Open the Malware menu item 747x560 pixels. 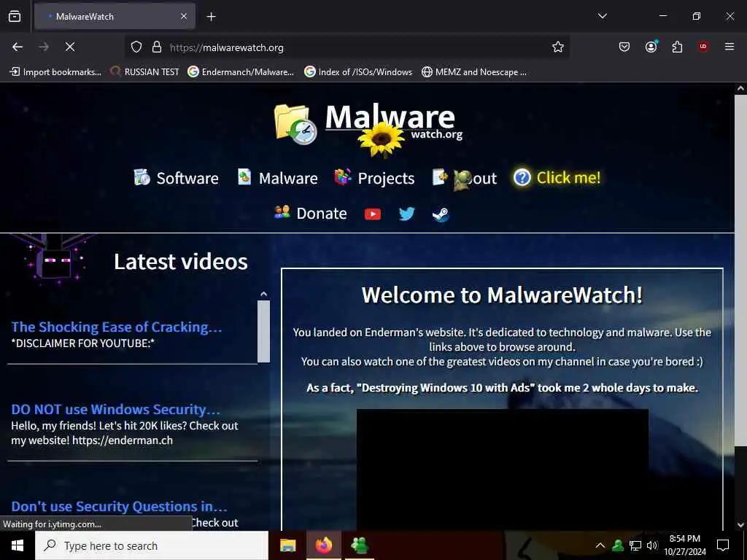click(x=278, y=178)
